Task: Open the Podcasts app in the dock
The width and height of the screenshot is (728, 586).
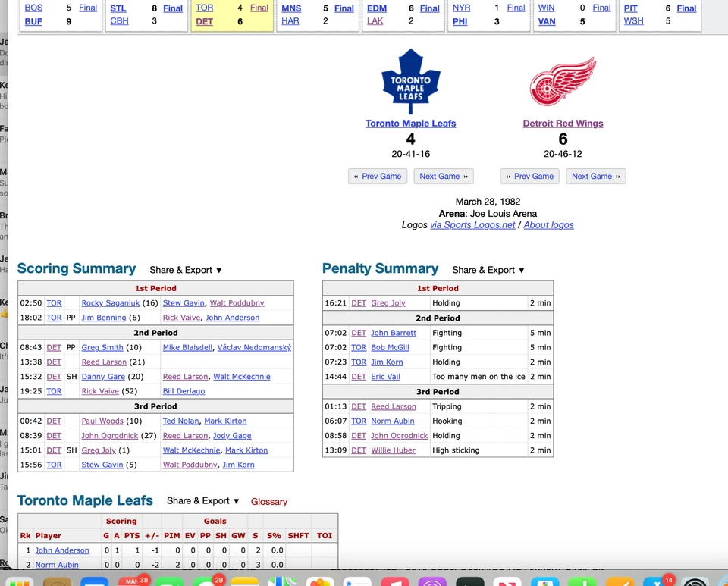Action: tap(432, 581)
